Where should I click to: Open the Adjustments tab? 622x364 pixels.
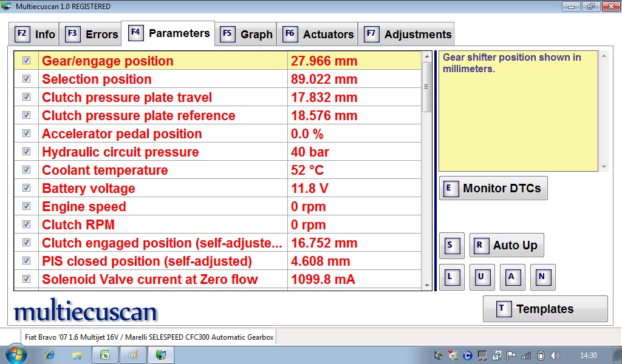tap(406, 34)
